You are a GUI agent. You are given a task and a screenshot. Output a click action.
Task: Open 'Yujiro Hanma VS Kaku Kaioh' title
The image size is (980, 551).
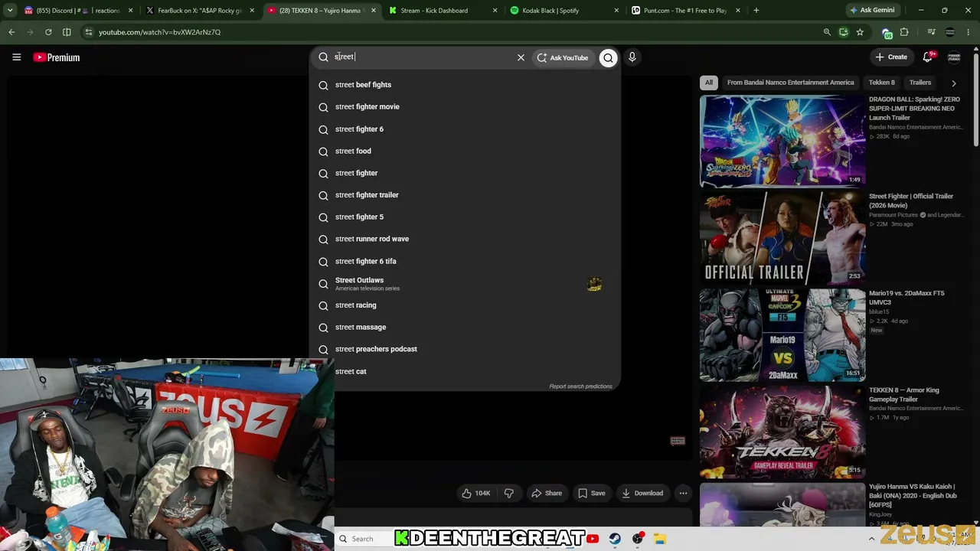912,496
